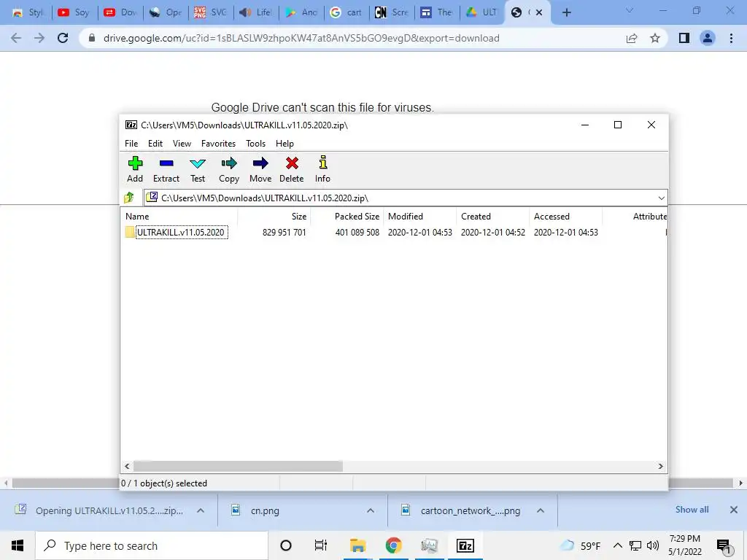Open options arrow for cartoon_network png download
The width and height of the screenshot is (747, 560).
pos(541,510)
